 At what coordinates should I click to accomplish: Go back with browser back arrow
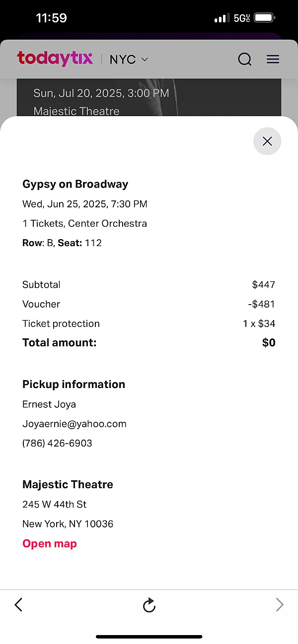[18, 604]
